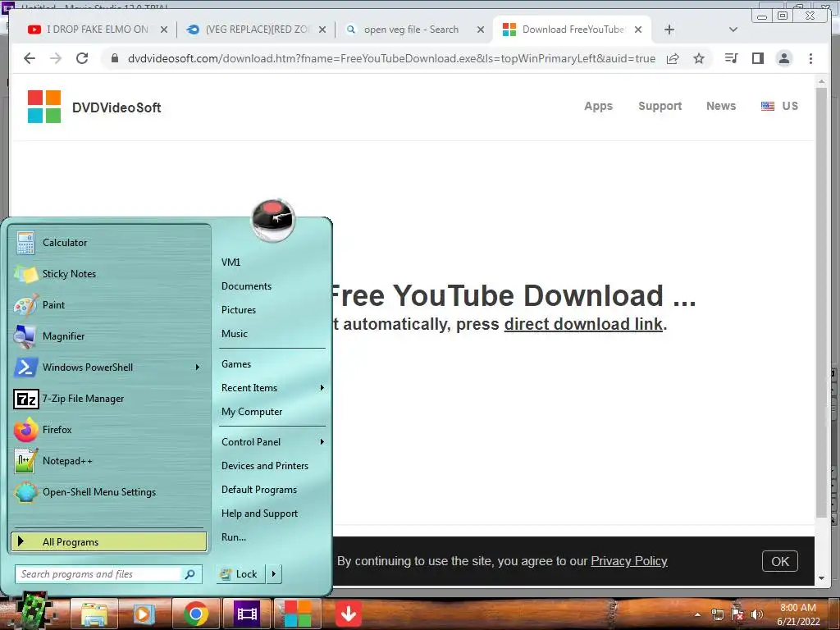Open the US language selector
The width and height of the screenshot is (840, 630).
tap(779, 106)
